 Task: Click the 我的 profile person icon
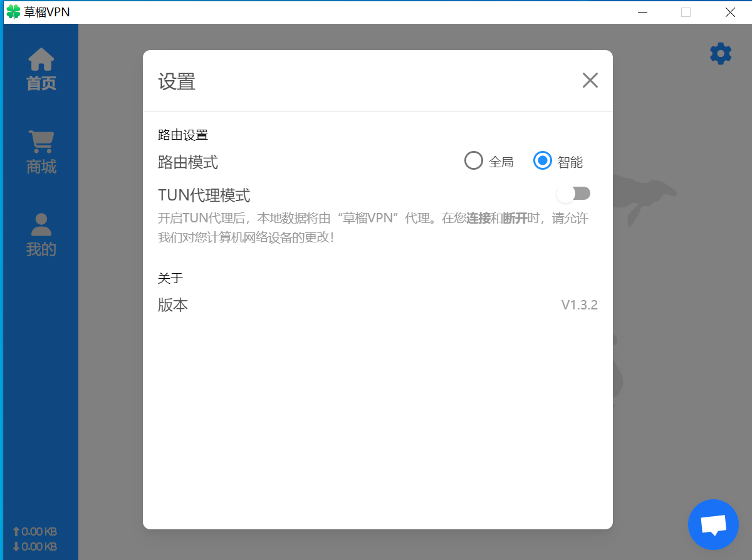coord(41,225)
